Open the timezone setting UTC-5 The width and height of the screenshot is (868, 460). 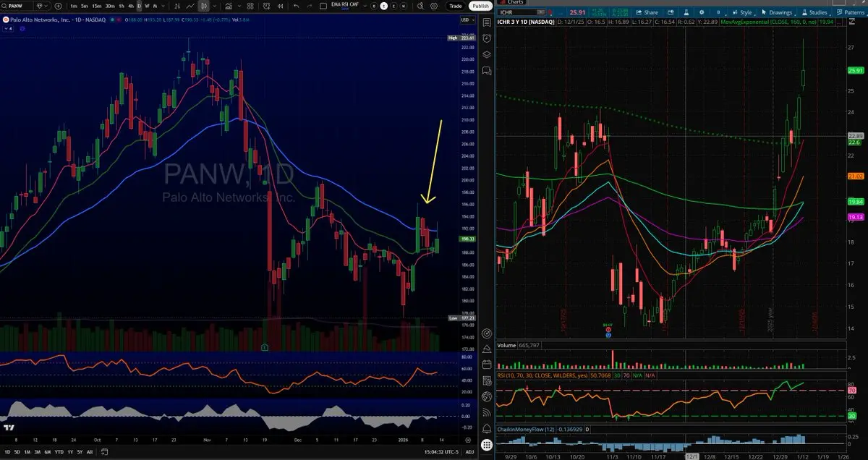click(441, 452)
